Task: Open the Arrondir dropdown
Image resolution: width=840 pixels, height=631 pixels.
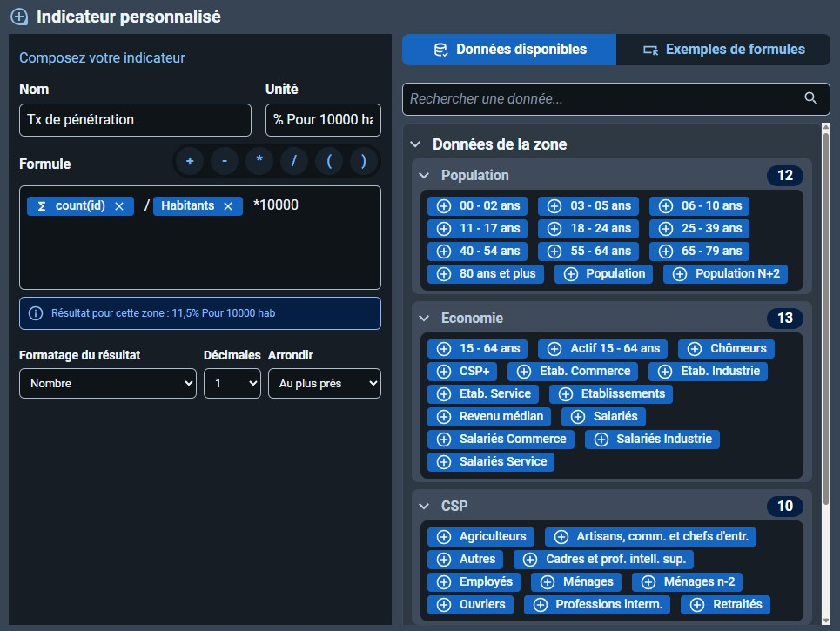Action: click(324, 384)
